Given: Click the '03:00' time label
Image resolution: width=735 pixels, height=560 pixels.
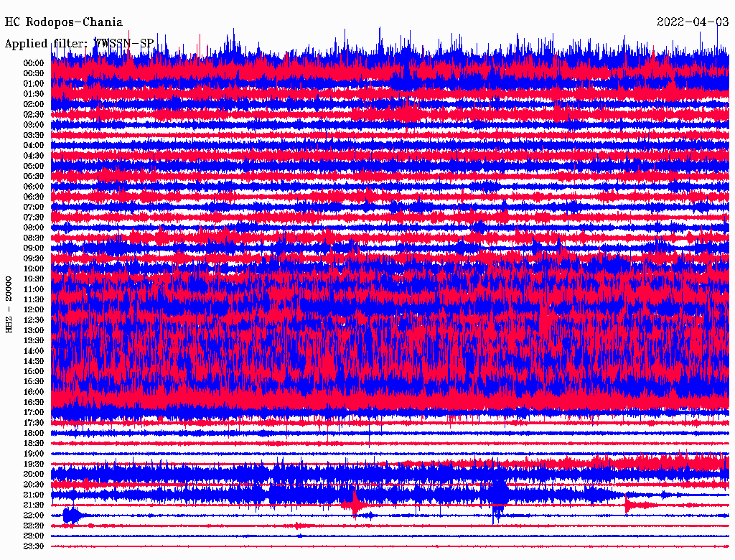Looking at the screenshot, I should pyautogui.click(x=34, y=125).
